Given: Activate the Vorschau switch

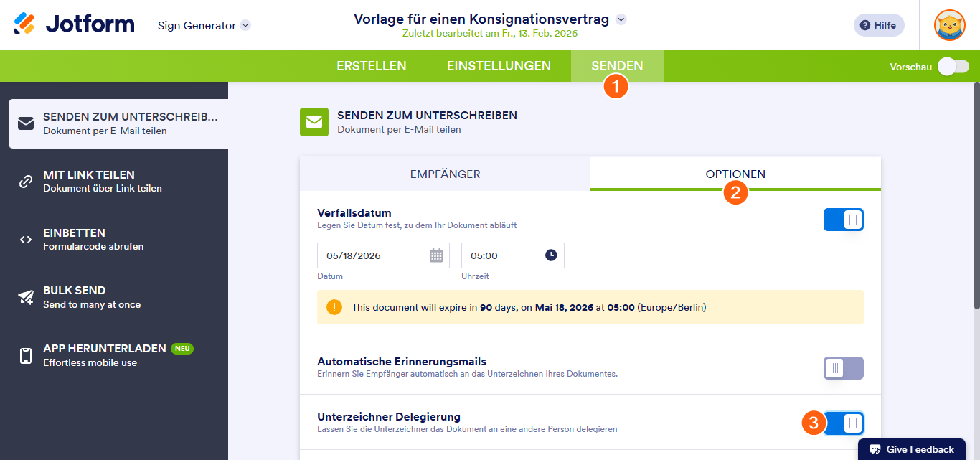Looking at the screenshot, I should (953, 65).
